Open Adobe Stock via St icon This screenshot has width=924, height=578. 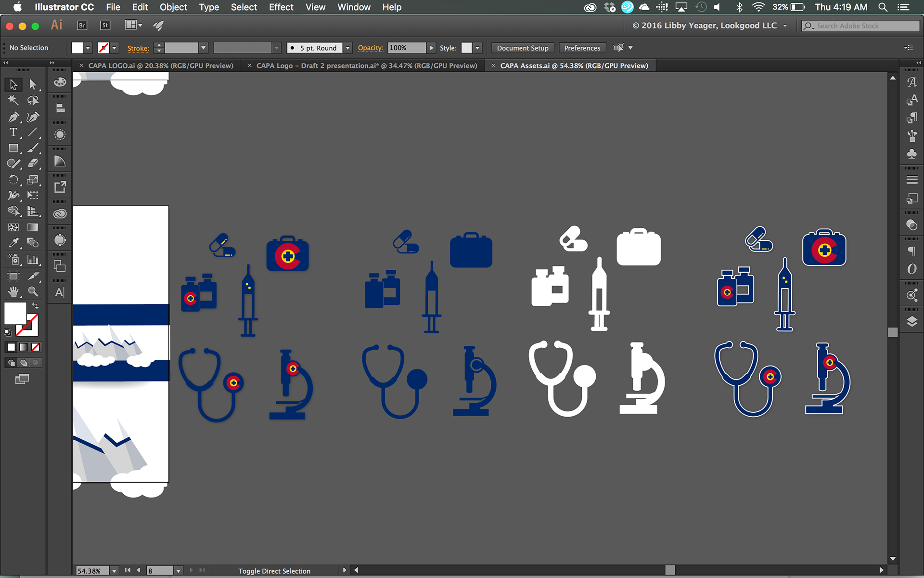point(105,26)
